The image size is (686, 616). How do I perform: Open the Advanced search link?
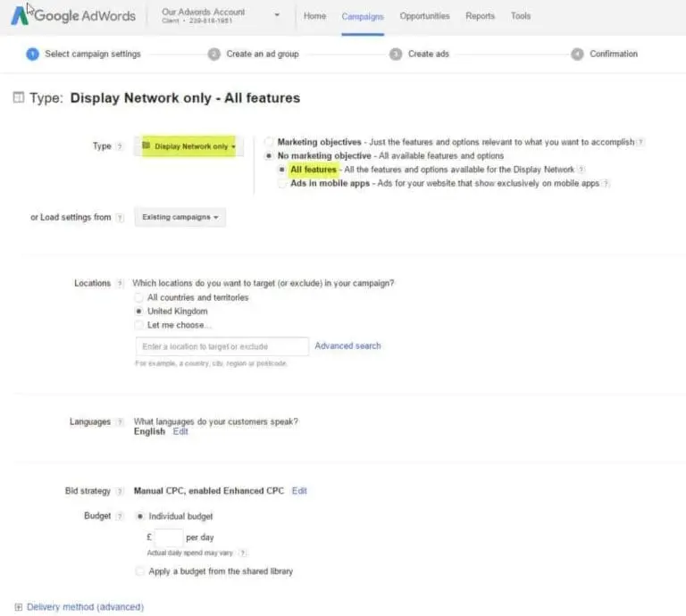347,345
